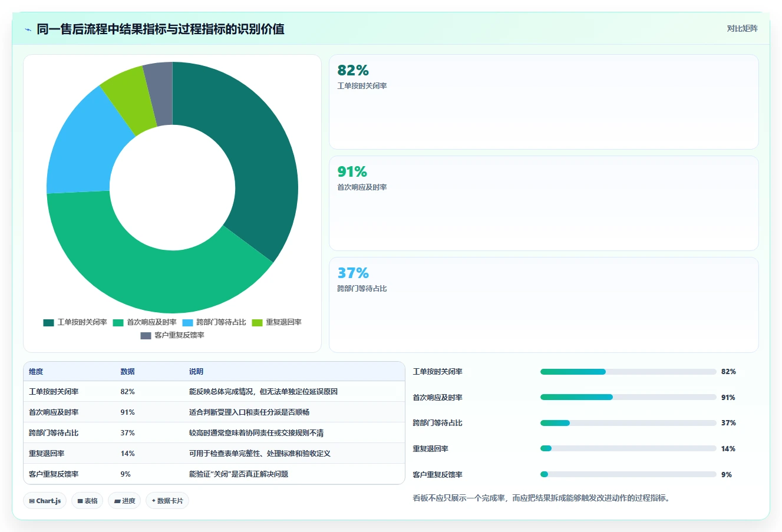Click the lightning icon beside the dashboard title
Screen dimensions: 782x532
pos(28,29)
